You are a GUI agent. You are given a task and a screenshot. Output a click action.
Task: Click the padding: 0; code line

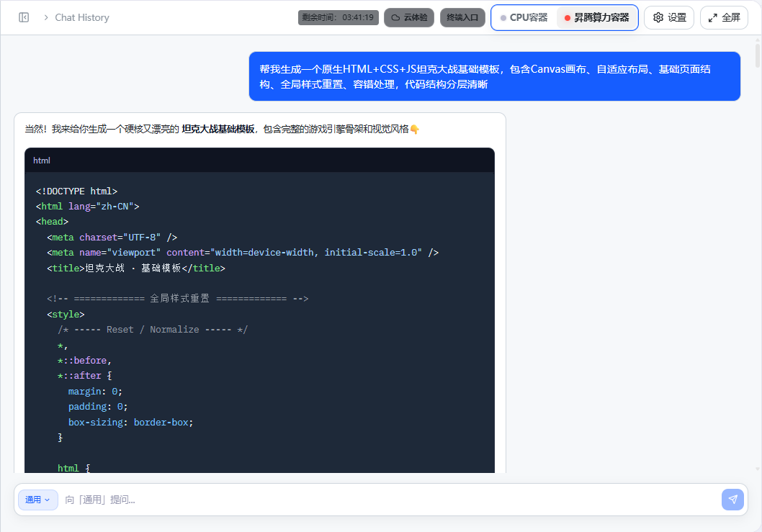point(98,407)
